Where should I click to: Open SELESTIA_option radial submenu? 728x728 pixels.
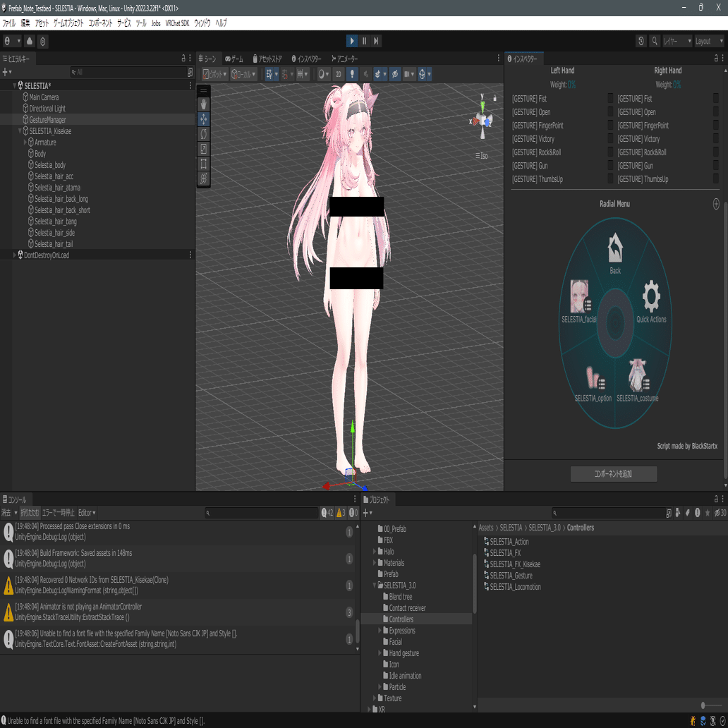pyautogui.click(x=593, y=384)
